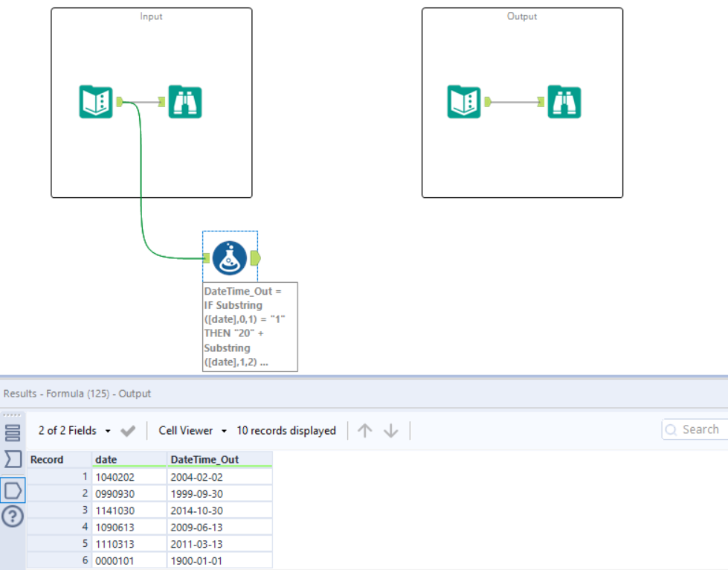Open the Results help icon

(13, 516)
